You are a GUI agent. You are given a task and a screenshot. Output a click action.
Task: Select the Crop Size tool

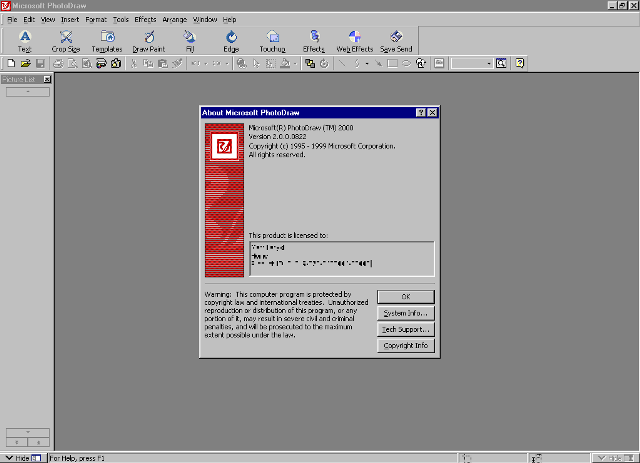(67, 40)
